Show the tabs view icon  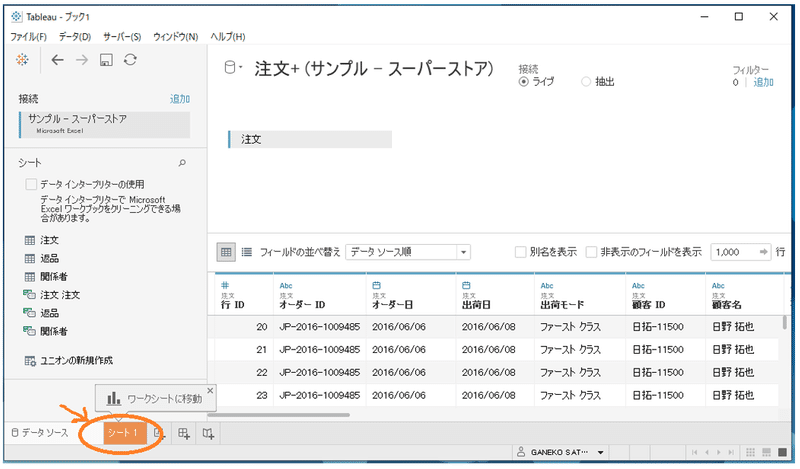782,452
